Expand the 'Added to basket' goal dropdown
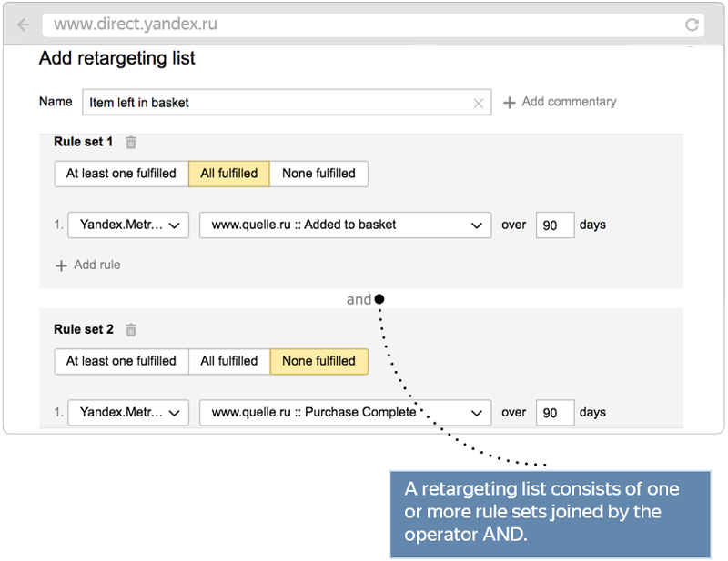The height and width of the screenshot is (561, 728). tap(346, 225)
